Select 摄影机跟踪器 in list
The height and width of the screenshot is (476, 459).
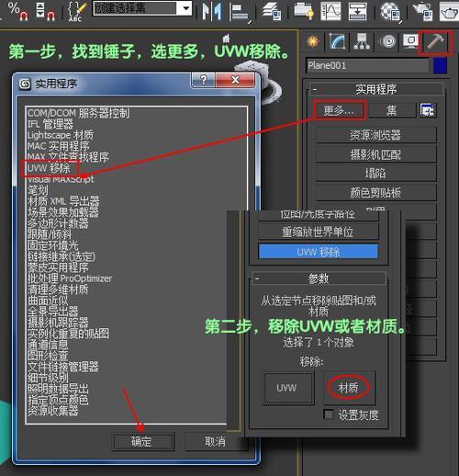pos(58,323)
